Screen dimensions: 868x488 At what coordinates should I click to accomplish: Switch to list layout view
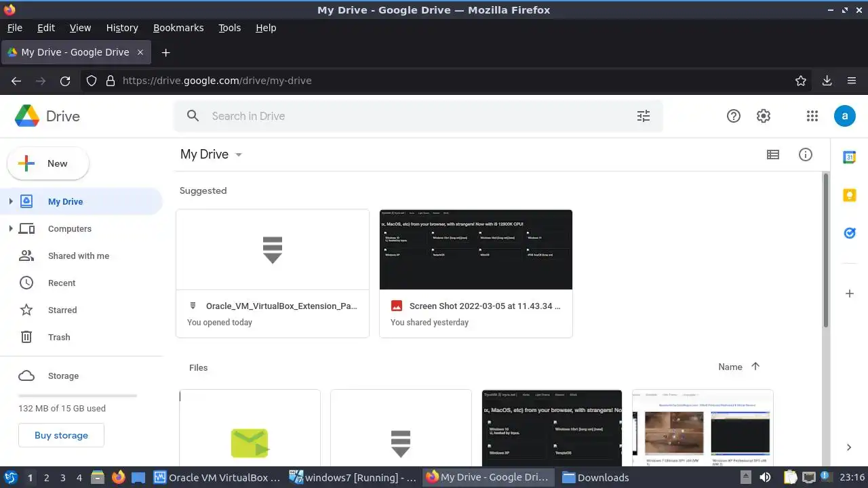click(773, 155)
